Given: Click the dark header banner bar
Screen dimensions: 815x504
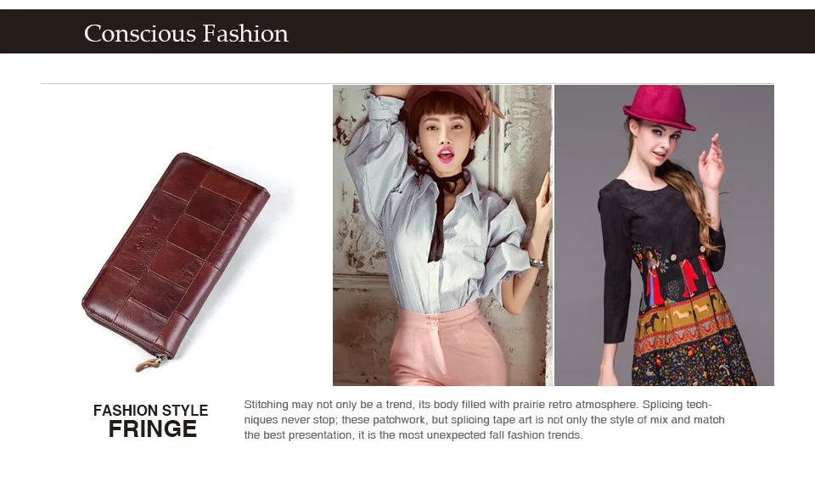Looking at the screenshot, I should pos(407,31).
